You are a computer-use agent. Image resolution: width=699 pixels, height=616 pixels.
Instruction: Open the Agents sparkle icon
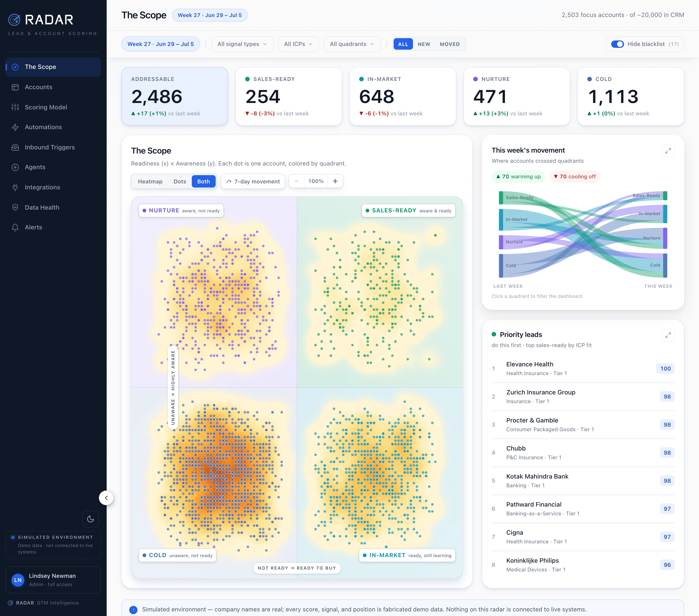coord(15,167)
